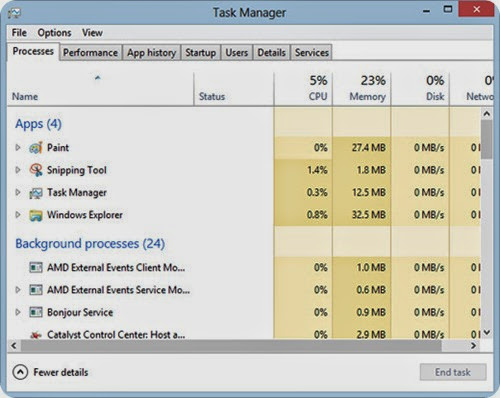Click the Fewer details link
This screenshot has height=398, width=500.
coord(61,372)
